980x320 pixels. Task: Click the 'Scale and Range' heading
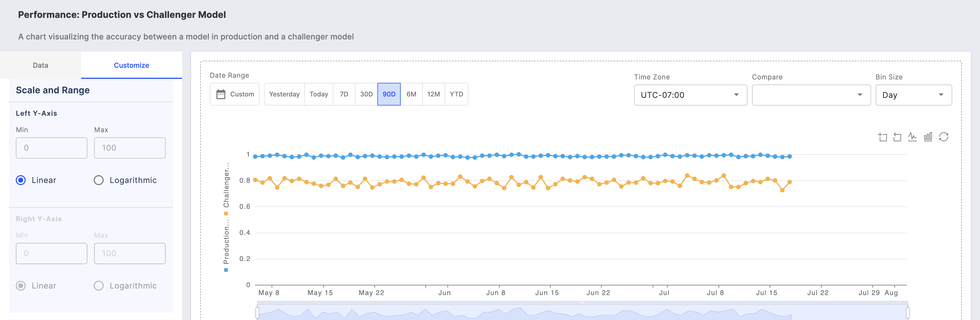pos(53,90)
